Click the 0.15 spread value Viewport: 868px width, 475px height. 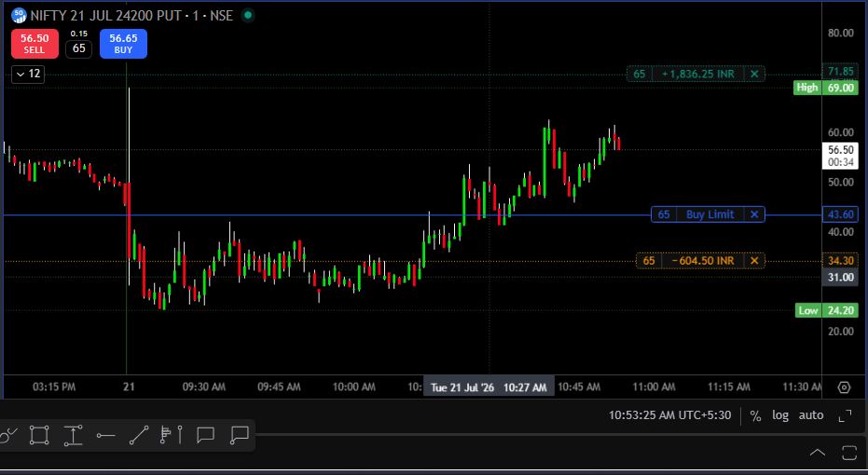tap(78, 34)
